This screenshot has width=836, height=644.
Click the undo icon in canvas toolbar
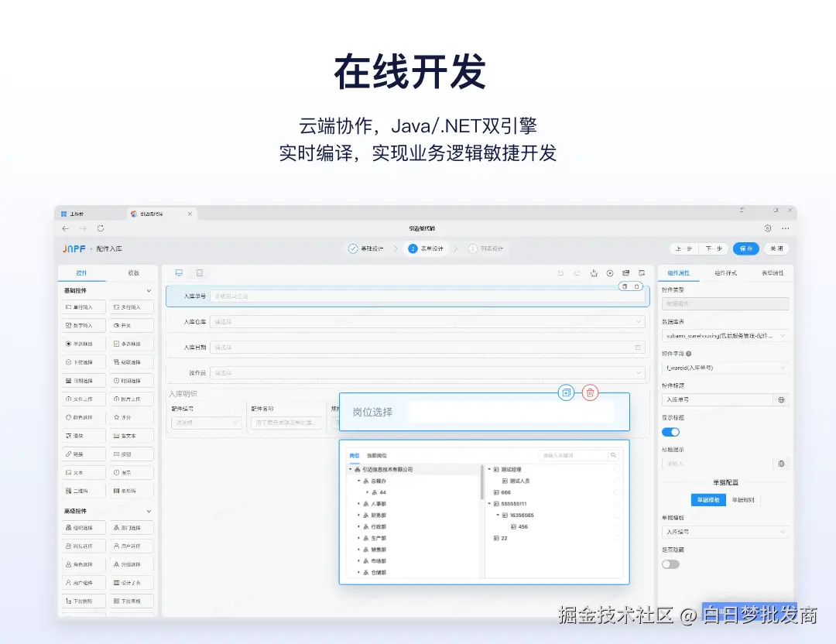point(560,273)
